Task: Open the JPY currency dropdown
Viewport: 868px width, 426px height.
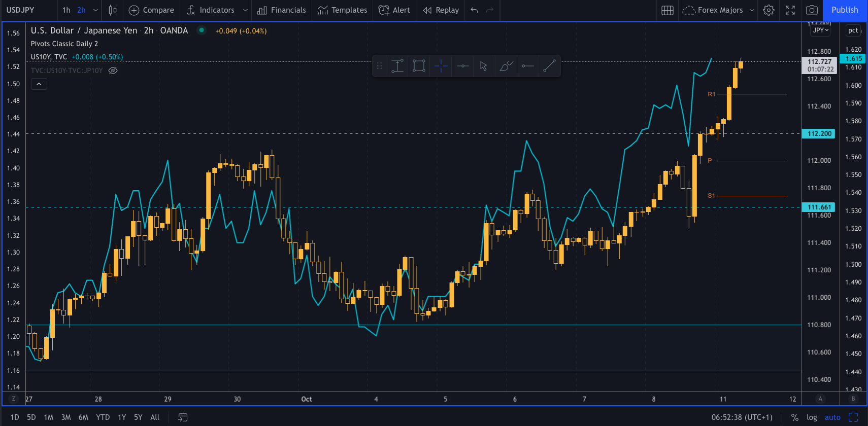Action: pos(820,30)
